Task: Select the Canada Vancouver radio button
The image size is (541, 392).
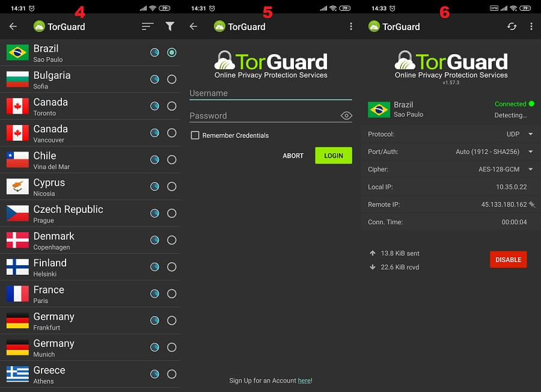Action: coord(171,133)
